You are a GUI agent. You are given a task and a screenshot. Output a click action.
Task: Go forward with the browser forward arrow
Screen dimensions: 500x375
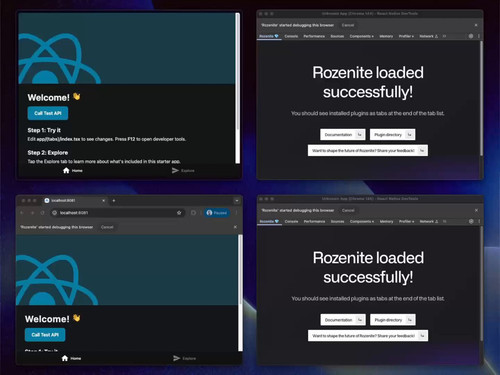tap(32, 213)
